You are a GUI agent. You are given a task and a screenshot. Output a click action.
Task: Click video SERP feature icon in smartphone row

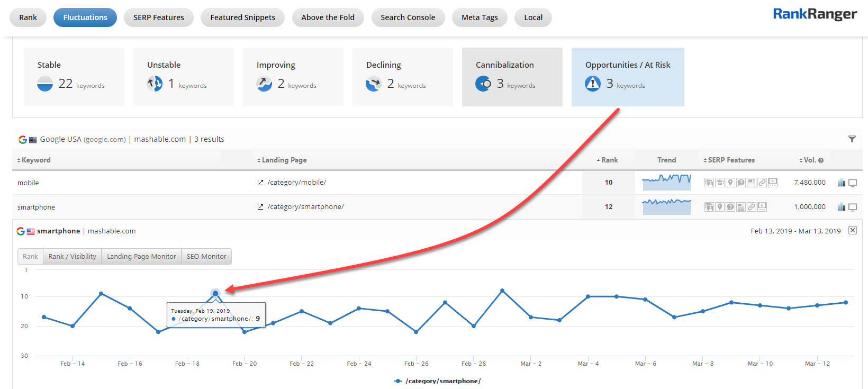[762, 207]
